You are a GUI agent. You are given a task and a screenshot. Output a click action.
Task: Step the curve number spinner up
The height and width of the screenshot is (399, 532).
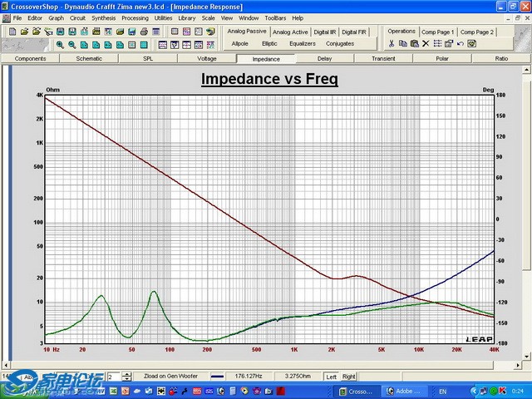point(126,374)
